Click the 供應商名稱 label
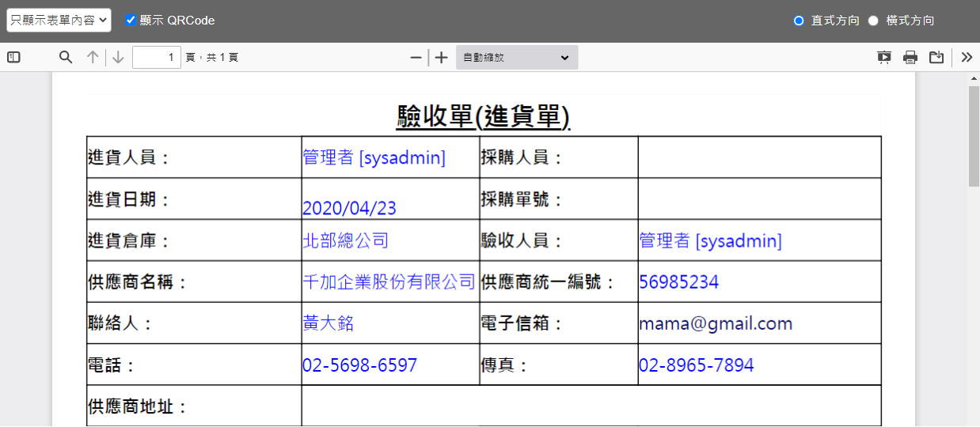This screenshot has height=427, width=980. click(138, 282)
